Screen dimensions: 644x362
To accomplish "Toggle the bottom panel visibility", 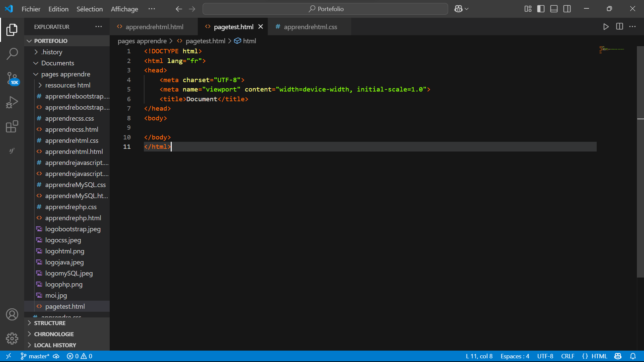I will [553, 9].
